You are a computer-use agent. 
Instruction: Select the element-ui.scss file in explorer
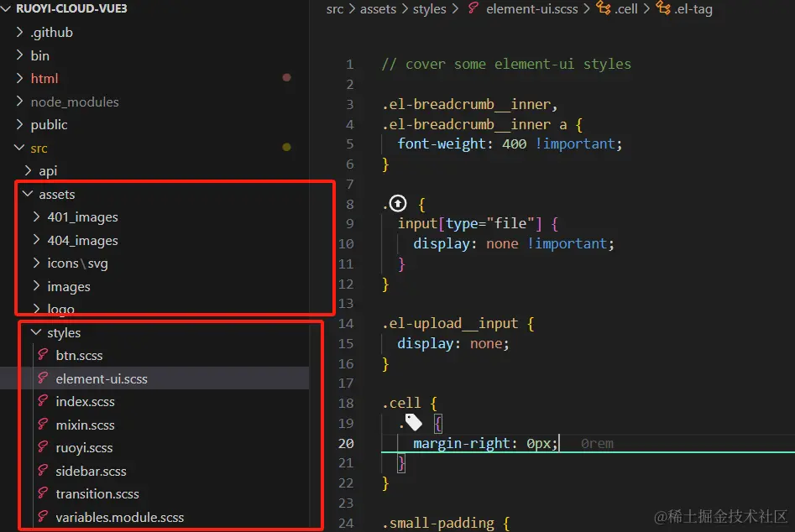(x=154, y=378)
